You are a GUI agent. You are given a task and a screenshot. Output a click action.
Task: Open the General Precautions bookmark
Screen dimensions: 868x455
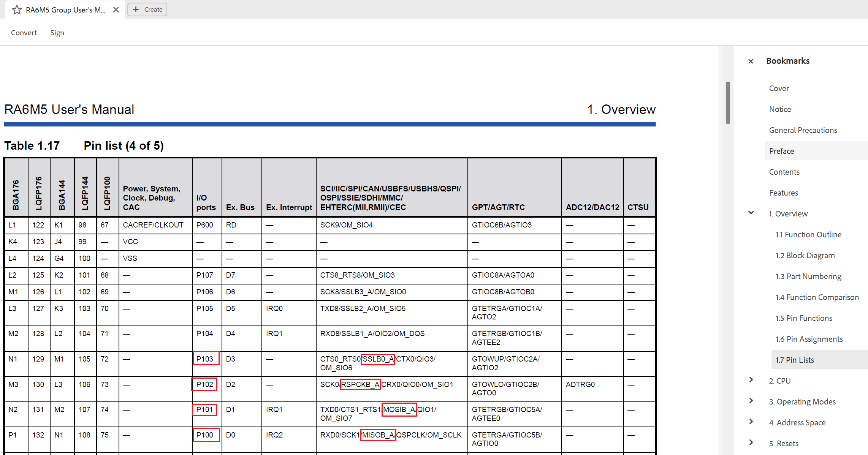803,130
